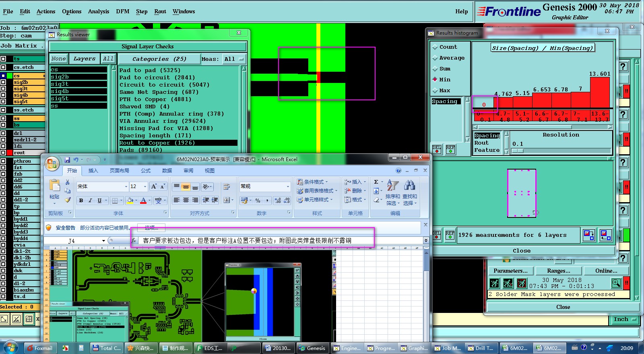Click the magnifier zoom icon near the timestamp
Viewport: 644px width, 354px height.
coord(616,283)
